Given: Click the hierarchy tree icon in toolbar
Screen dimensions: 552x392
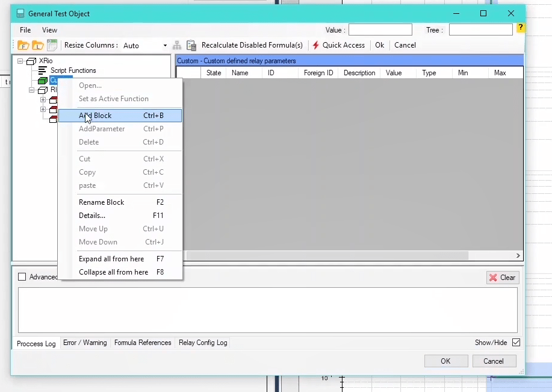Looking at the screenshot, I should coord(177,45).
